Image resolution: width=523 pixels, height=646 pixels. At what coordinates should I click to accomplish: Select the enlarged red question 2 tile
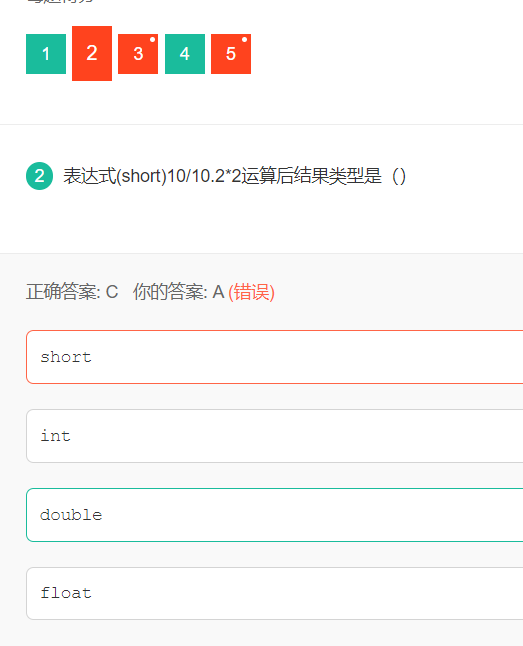92,54
